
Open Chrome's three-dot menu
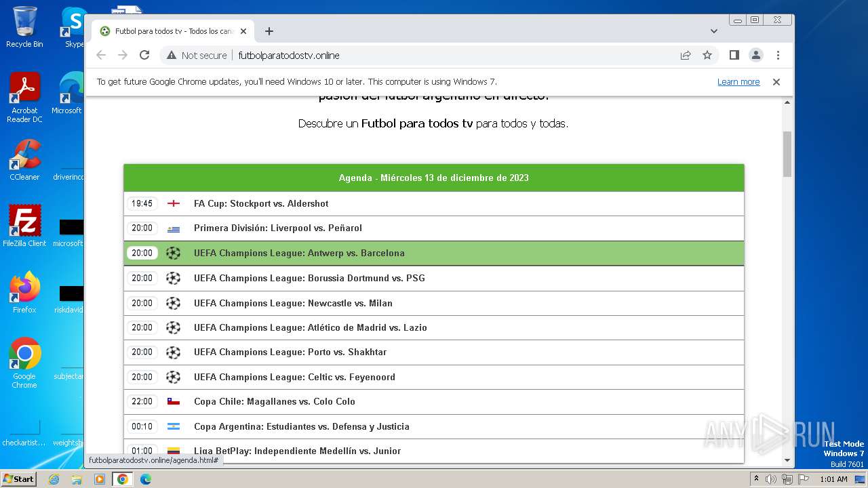click(x=778, y=55)
